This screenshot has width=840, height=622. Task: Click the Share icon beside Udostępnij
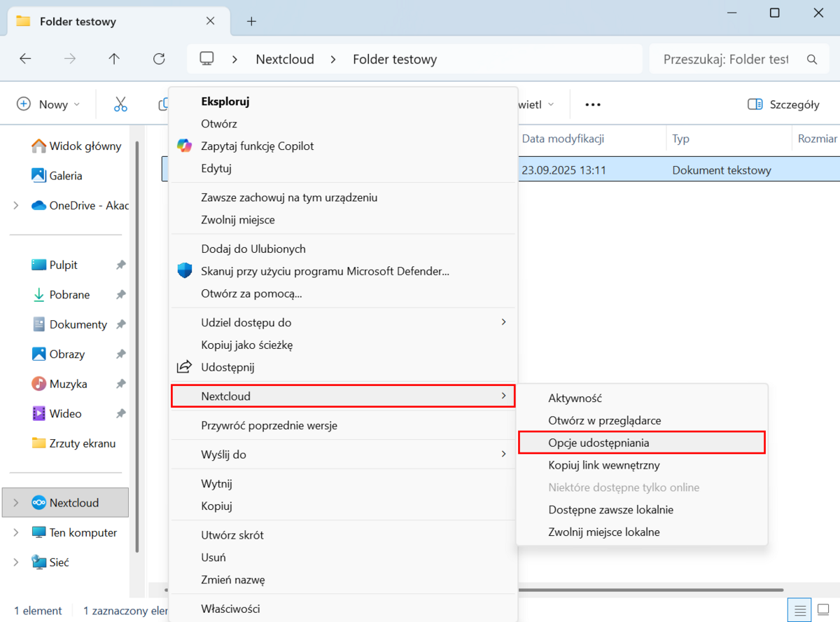(185, 367)
